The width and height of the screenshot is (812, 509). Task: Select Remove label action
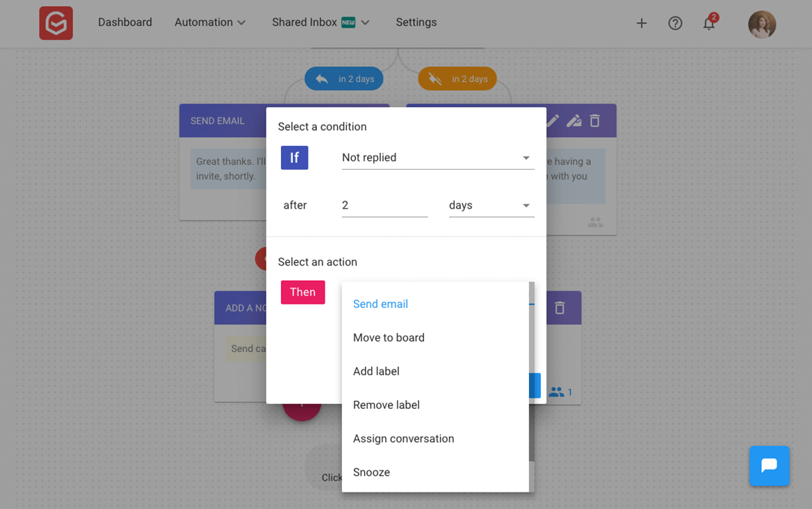pyautogui.click(x=435, y=405)
